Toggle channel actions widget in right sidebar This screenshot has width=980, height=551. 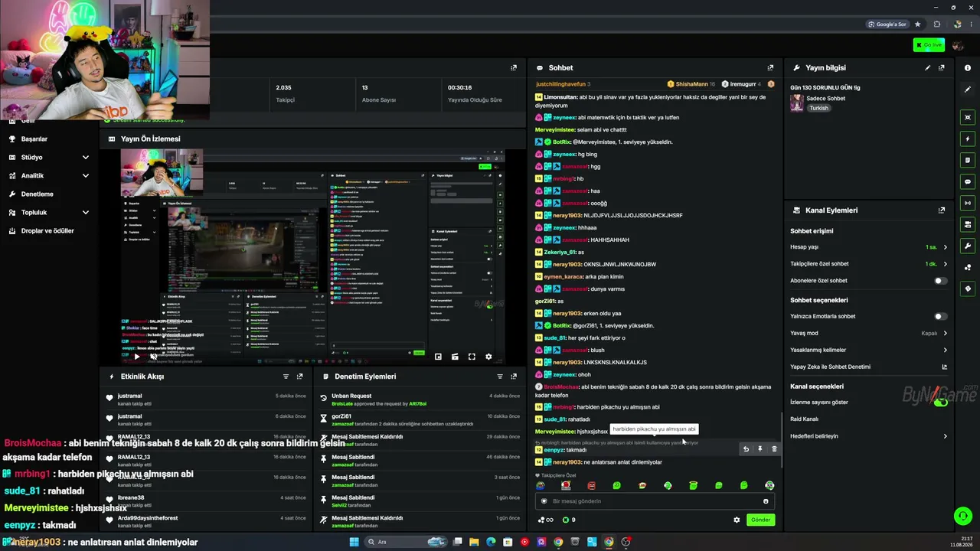pos(968,224)
